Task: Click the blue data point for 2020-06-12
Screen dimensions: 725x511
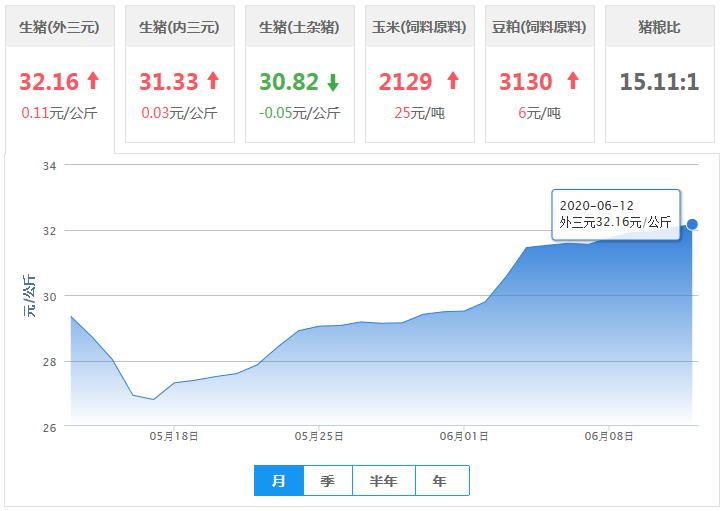Action: 692,225
